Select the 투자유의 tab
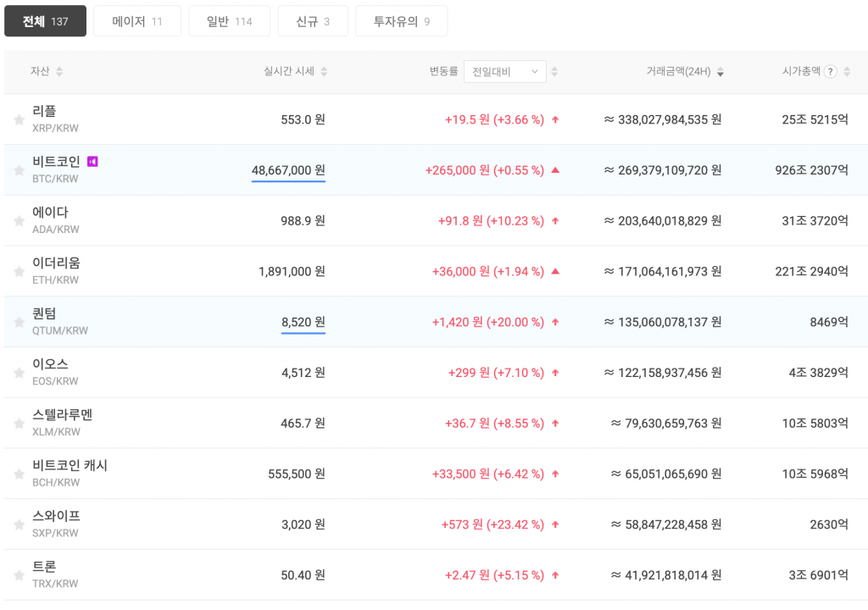 (401, 21)
